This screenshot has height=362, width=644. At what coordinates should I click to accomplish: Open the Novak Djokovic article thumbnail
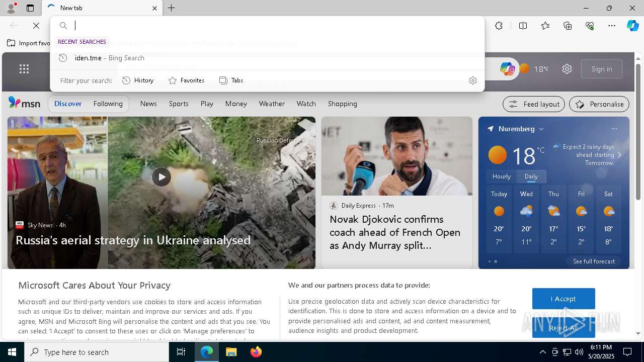click(397, 156)
